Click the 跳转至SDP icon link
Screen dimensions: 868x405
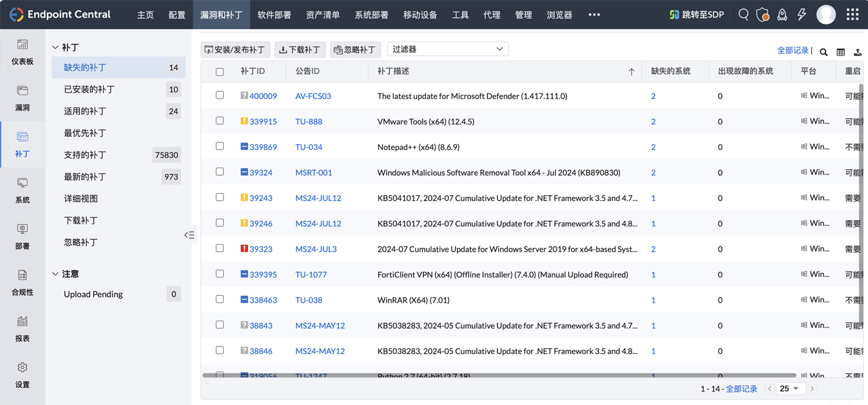697,14
